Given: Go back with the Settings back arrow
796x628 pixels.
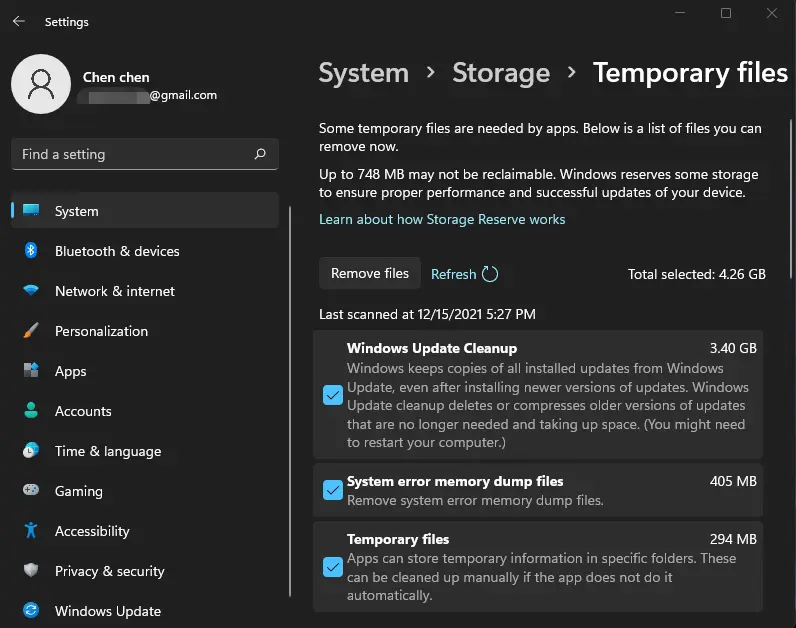Looking at the screenshot, I should coord(19,21).
